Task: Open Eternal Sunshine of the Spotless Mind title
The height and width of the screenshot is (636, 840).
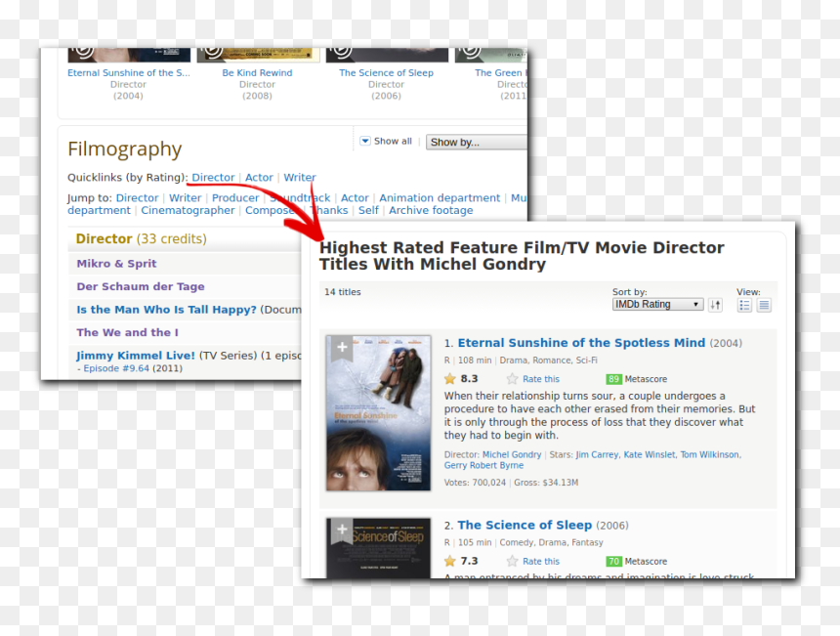Action: tap(581, 342)
